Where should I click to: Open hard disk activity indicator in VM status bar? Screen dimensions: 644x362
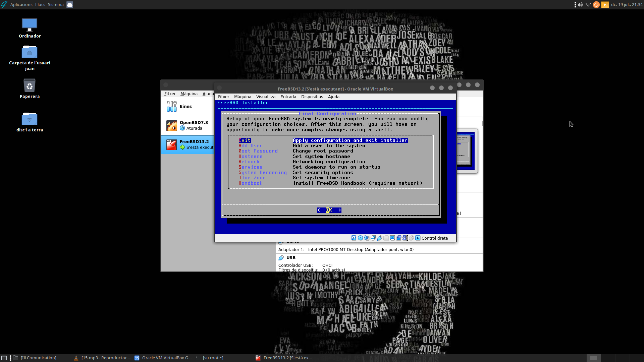click(354, 238)
